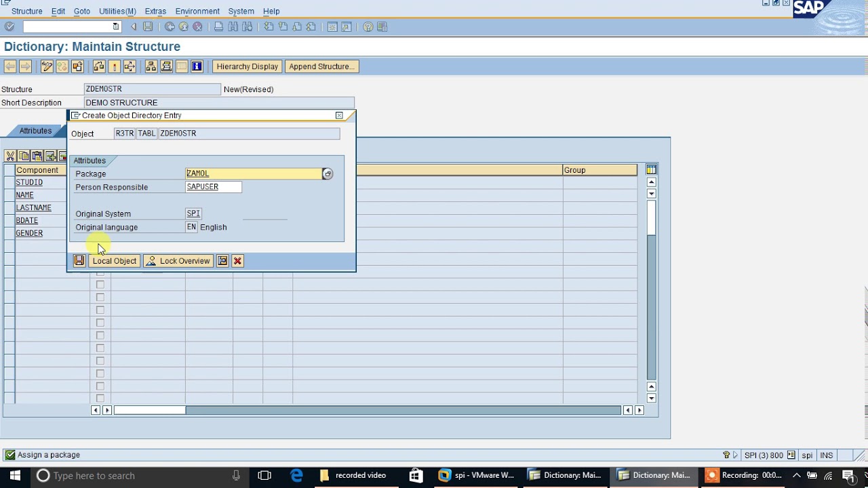Select the Attributes tab of the structure
868x488 pixels.
click(x=35, y=131)
